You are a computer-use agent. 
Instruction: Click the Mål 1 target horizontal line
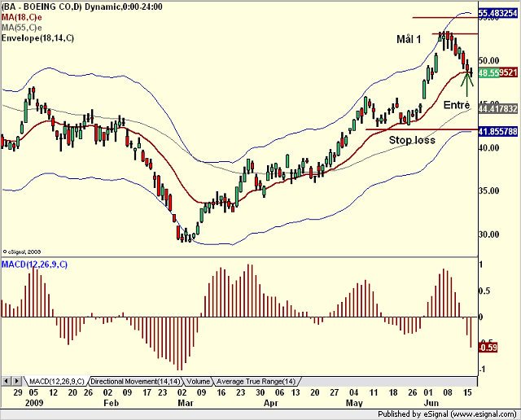pos(455,33)
